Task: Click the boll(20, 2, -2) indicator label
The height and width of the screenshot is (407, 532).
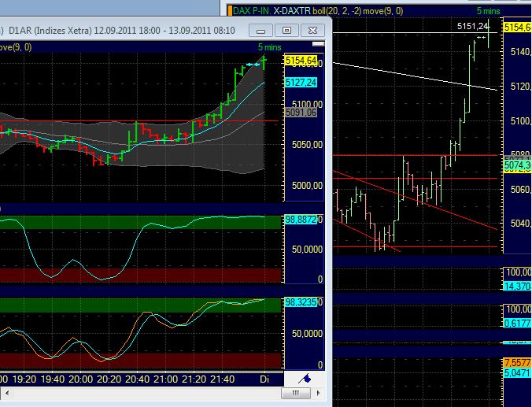Action: pyautogui.click(x=338, y=11)
